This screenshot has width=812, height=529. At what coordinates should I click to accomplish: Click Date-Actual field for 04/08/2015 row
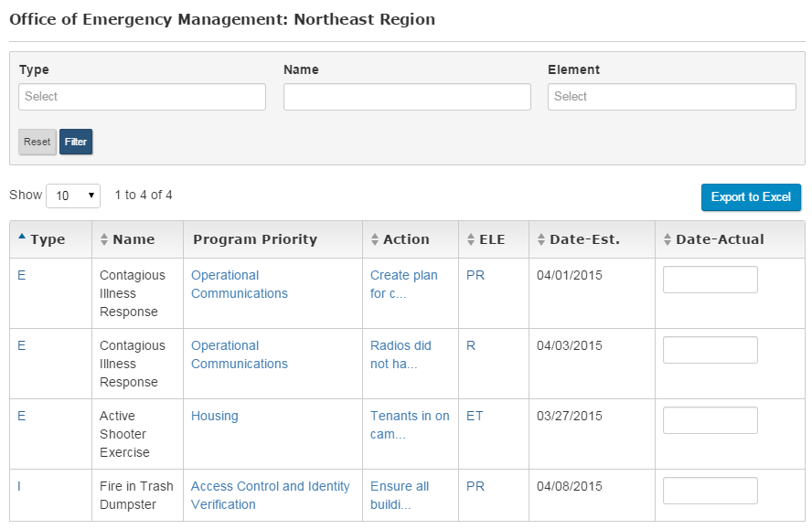[710, 491]
